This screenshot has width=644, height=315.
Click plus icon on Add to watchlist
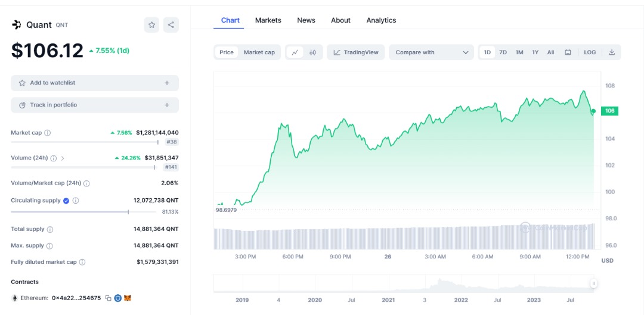point(167,83)
